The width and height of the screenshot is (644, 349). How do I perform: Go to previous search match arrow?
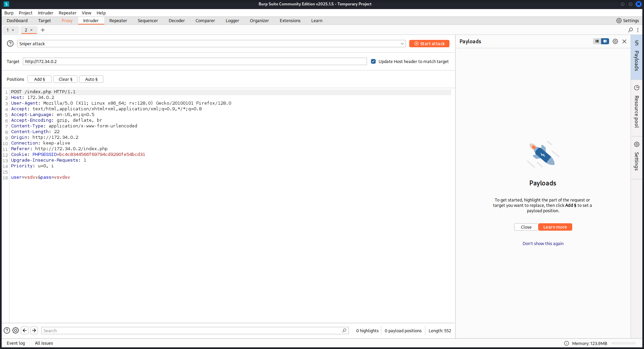[25, 331]
